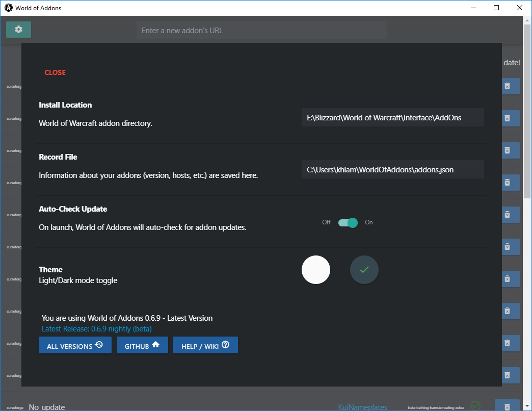Click the scrollbar down arrow
This screenshot has height=411, width=532.
coord(527,406)
